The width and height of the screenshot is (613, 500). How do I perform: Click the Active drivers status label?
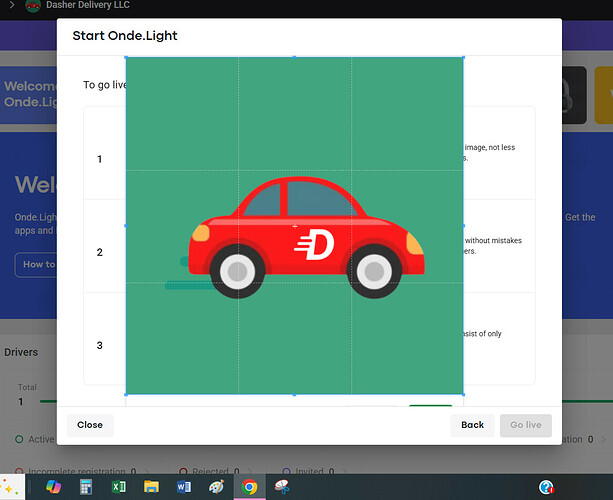point(41,439)
